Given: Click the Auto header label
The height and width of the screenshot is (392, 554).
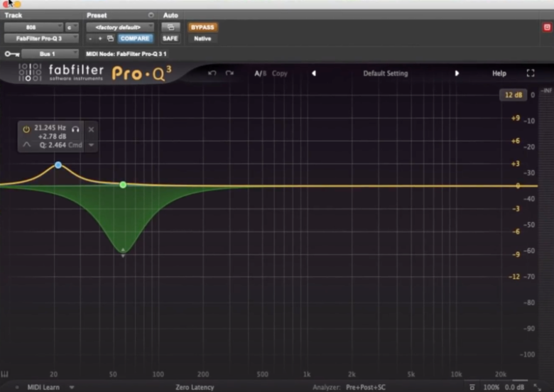Looking at the screenshot, I should pos(170,15).
